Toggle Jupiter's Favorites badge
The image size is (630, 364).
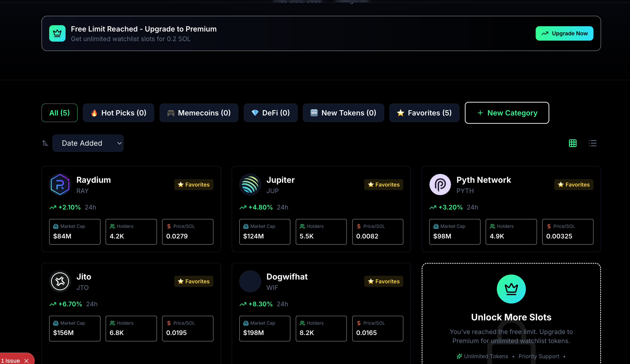coord(384,185)
